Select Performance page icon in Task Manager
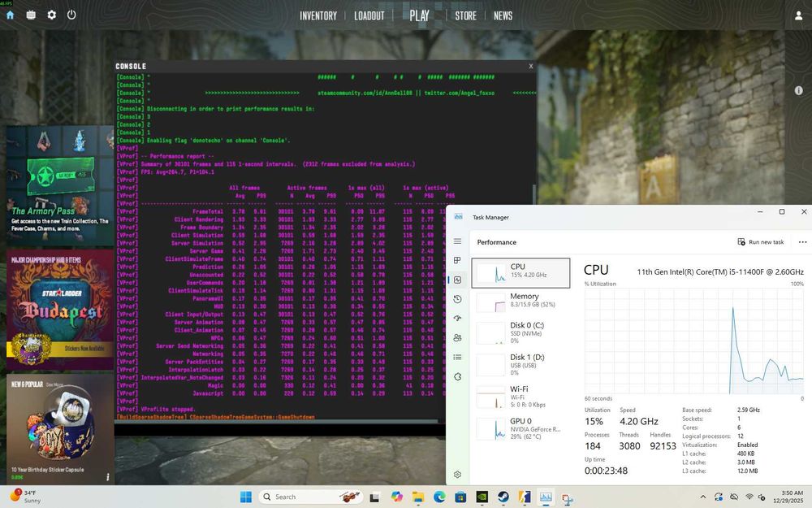Image resolution: width=812 pixels, height=508 pixels. pyautogui.click(x=457, y=280)
